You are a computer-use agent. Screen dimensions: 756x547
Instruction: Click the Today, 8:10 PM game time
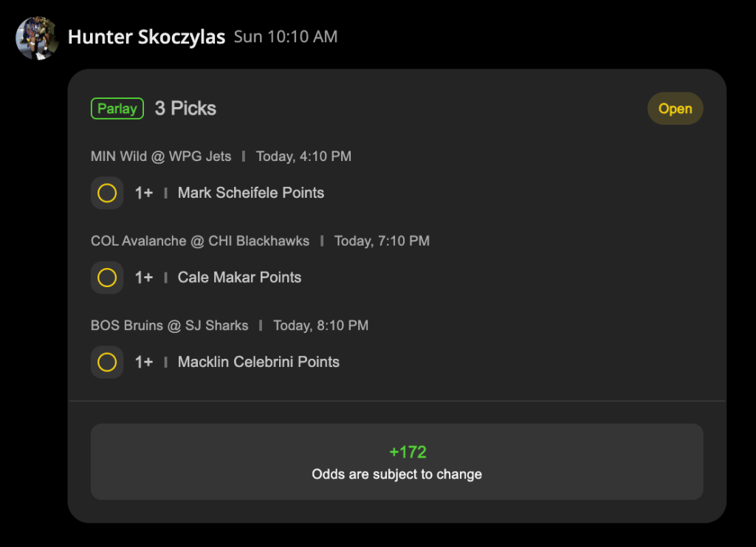point(320,326)
